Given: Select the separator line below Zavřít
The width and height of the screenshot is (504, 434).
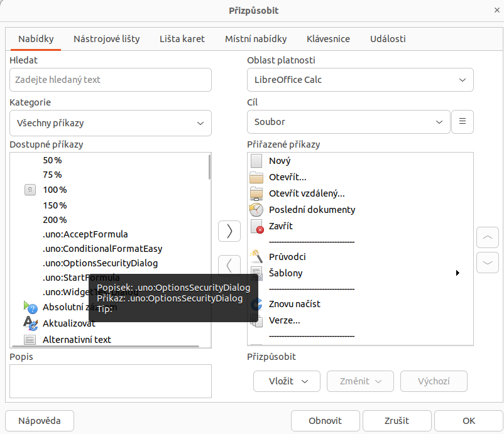Looking at the screenshot, I should coord(312,242).
